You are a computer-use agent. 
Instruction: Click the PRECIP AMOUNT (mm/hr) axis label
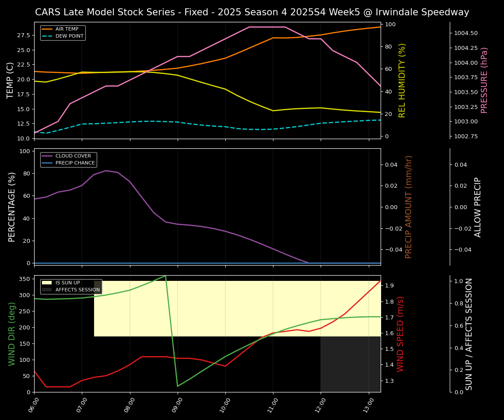click(409, 206)
